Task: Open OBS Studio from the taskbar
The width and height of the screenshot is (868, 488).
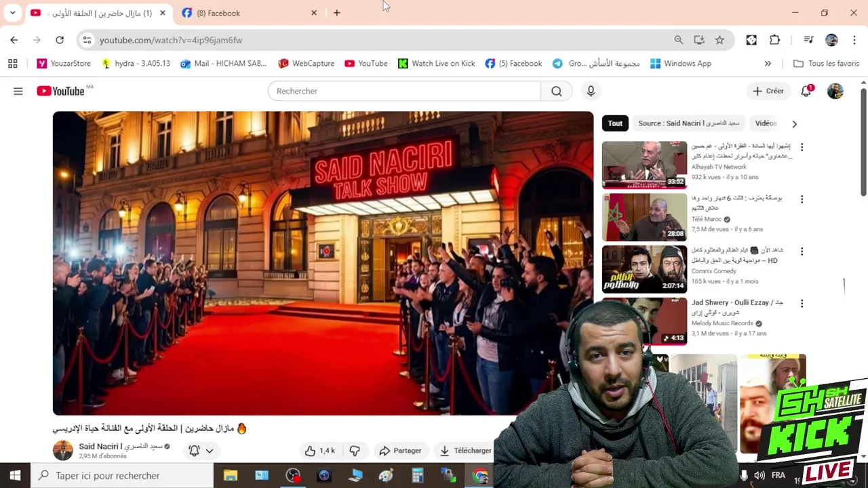Action: point(293,476)
